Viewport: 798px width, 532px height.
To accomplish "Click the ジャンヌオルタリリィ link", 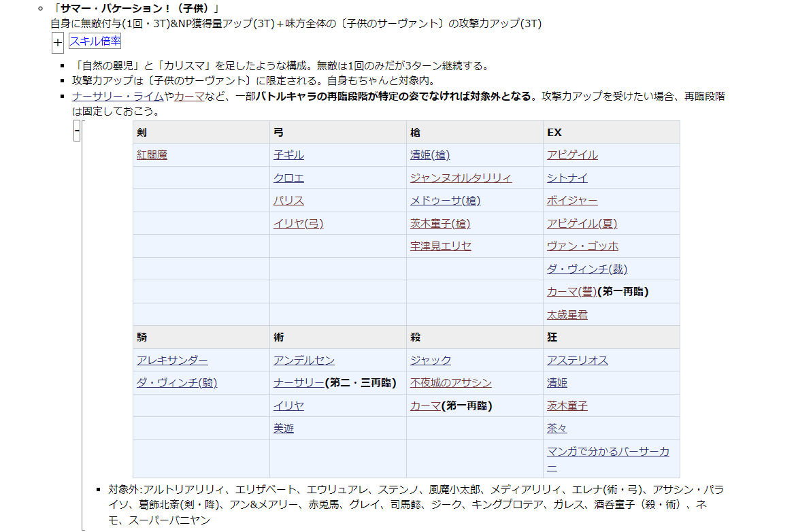I will click(461, 178).
